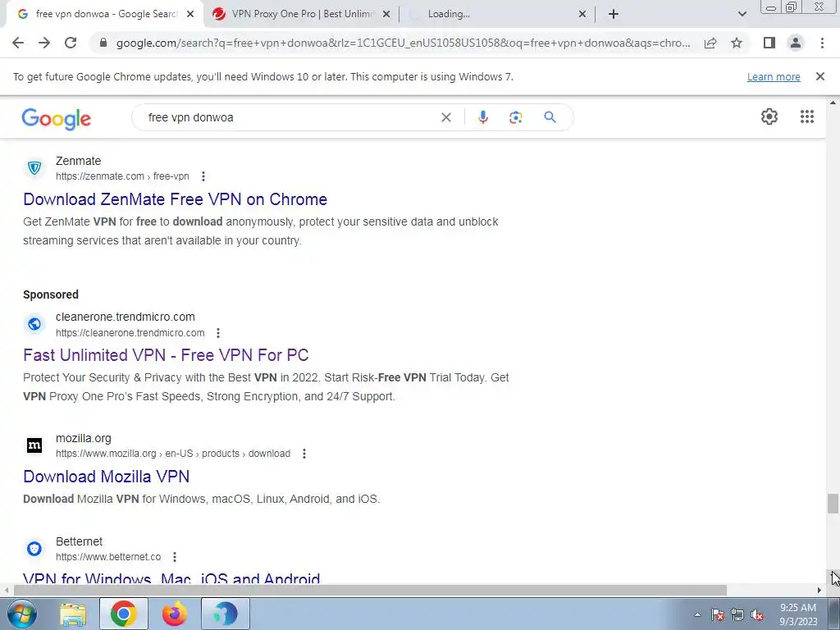The width and height of the screenshot is (840, 630).
Task: Open the Chrome profile avatar menu
Action: click(x=796, y=43)
